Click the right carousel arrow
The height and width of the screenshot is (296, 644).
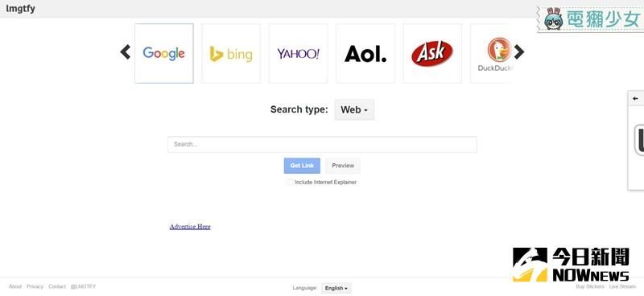click(519, 52)
